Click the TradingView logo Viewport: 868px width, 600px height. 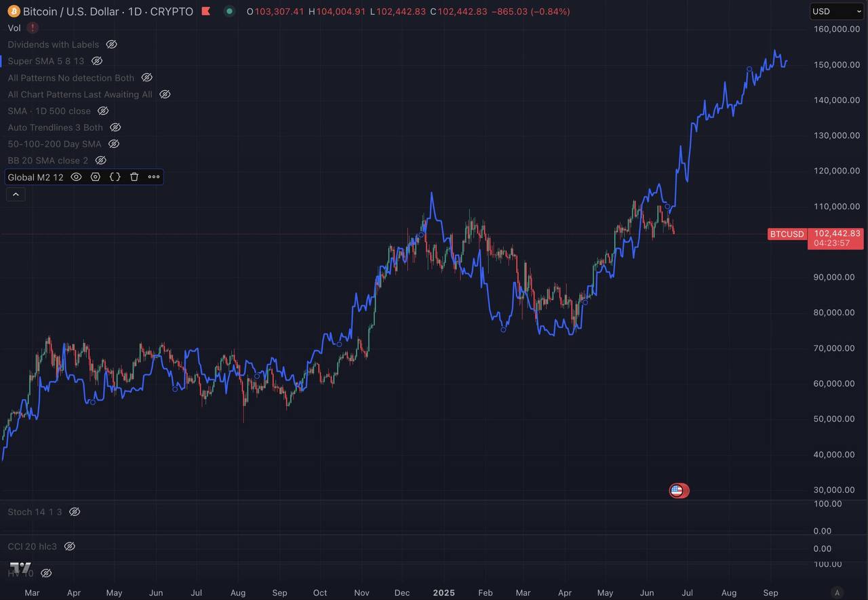(20, 568)
